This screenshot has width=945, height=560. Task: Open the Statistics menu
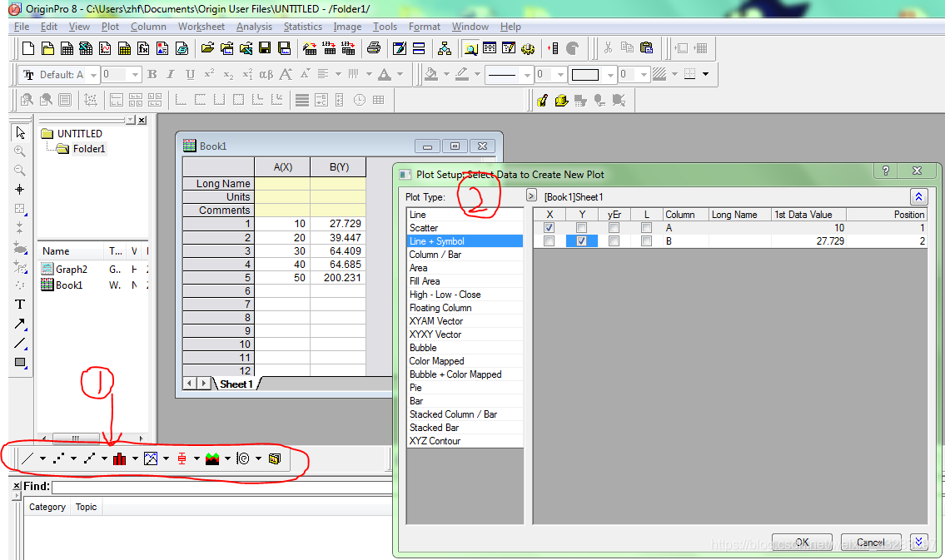point(302,27)
